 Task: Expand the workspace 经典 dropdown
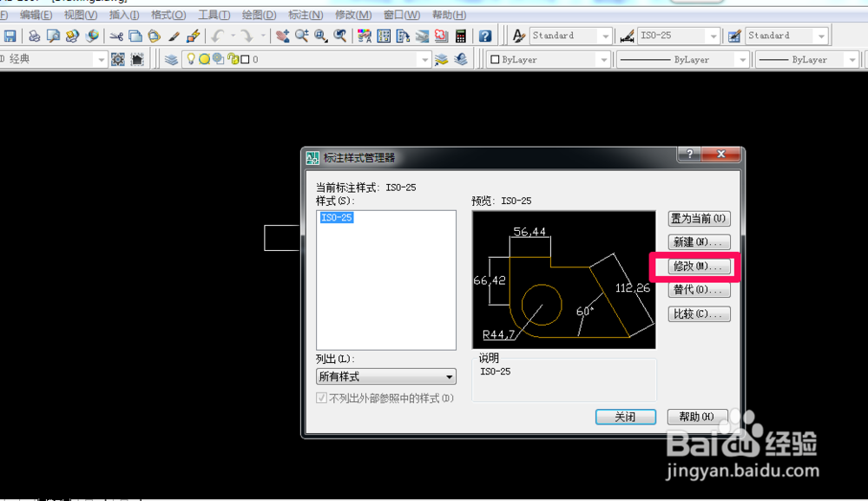[100, 59]
